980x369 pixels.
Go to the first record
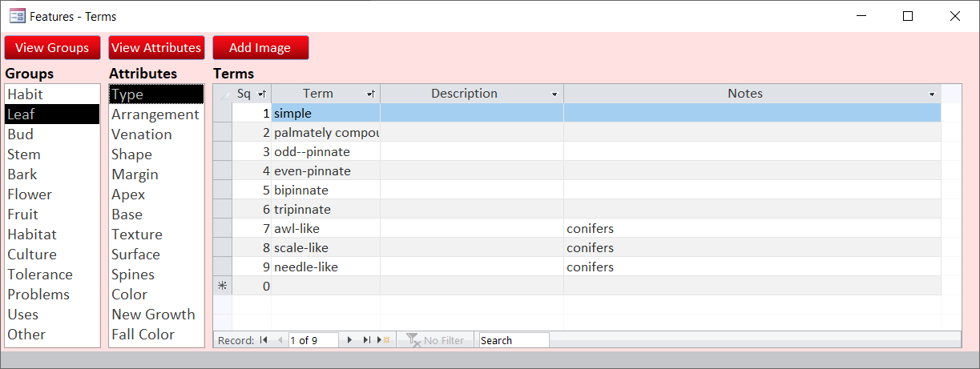point(264,340)
